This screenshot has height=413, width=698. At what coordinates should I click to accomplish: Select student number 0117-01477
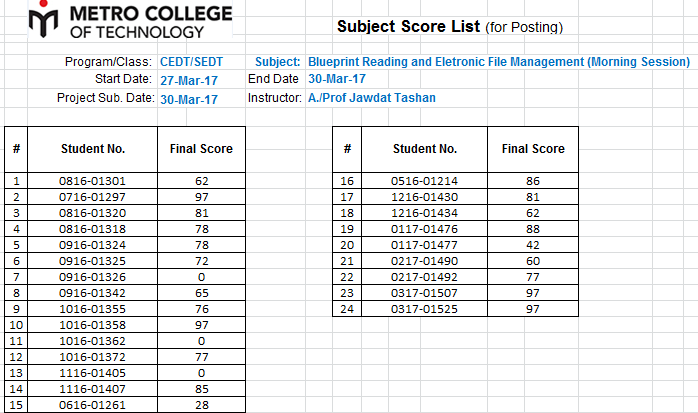(x=425, y=245)
